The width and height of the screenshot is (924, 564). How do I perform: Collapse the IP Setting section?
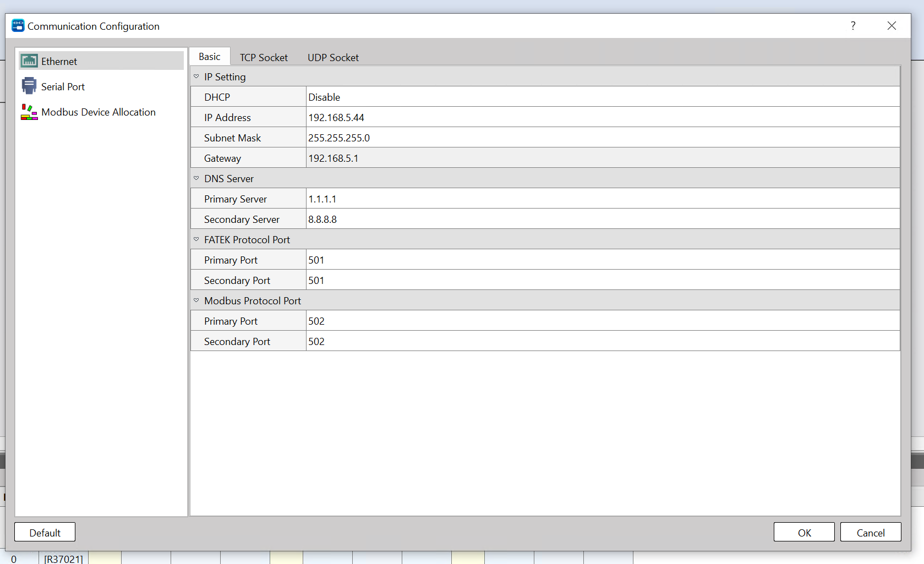tap(196, 77)
